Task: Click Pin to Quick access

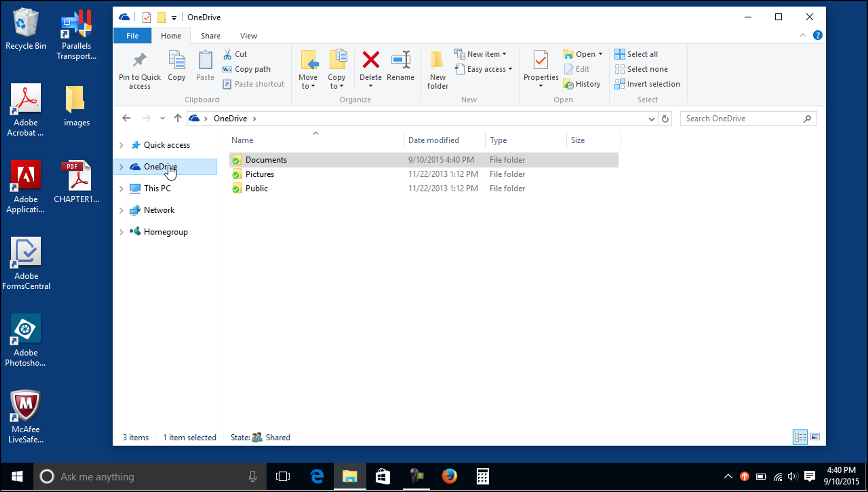Action: pos(139,69)
